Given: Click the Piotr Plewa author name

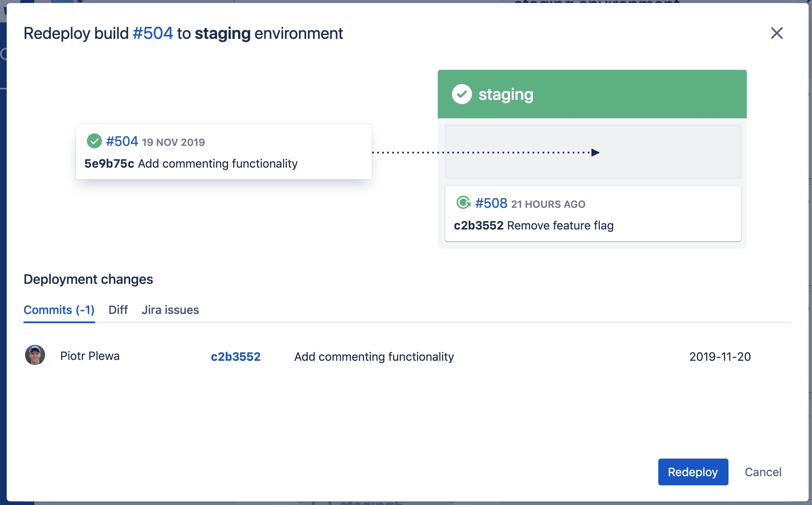Looking at the screenshot, I should (90, 356).
